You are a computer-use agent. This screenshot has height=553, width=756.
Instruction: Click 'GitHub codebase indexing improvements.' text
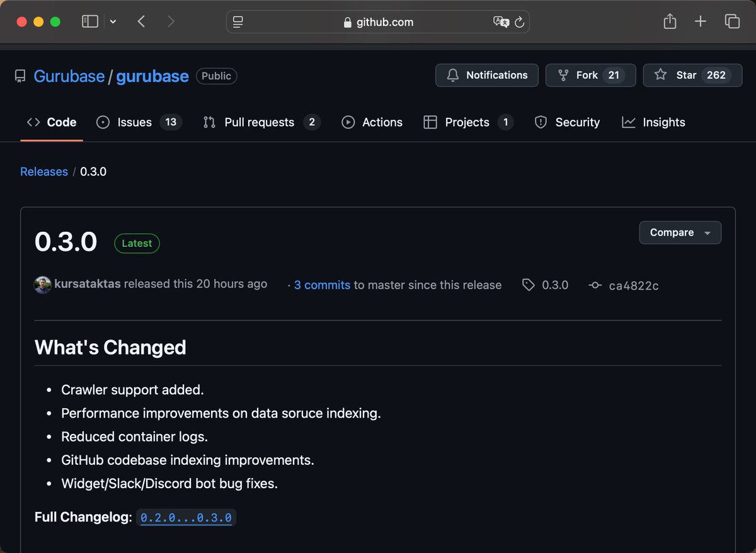[x=188, y=460]
